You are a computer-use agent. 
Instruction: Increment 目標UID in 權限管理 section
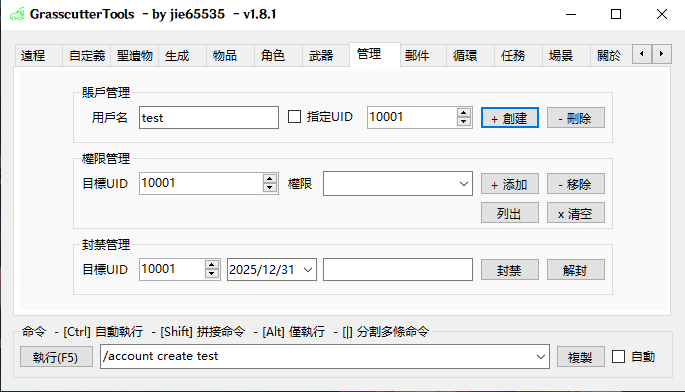270,179
